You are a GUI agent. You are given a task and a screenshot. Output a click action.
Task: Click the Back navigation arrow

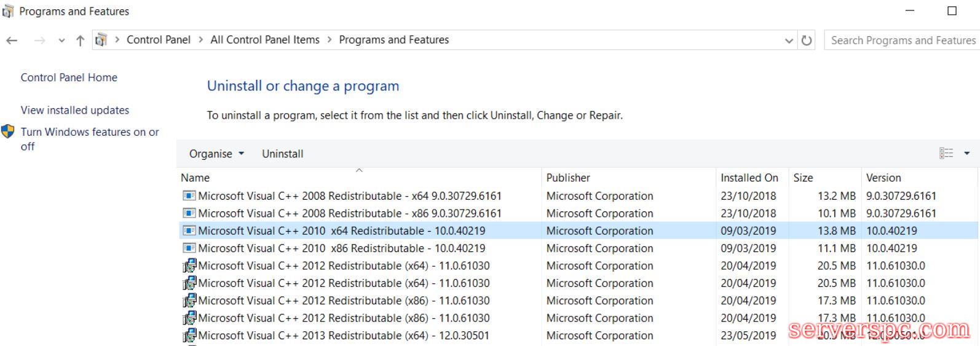pyautogui.click(x=12, y=41)
